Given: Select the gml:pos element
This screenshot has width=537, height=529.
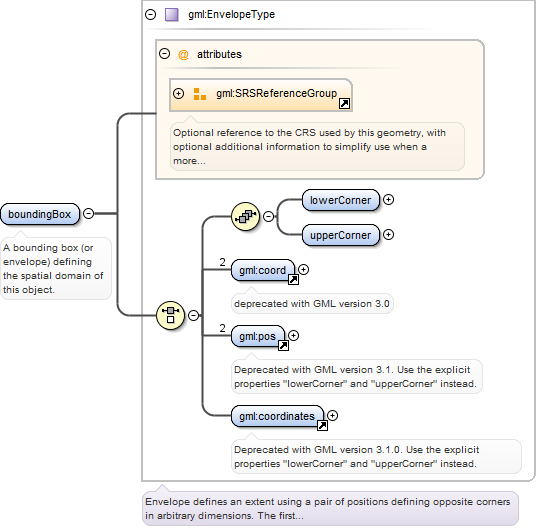Looking at the screenshot, I should (258, 336).
